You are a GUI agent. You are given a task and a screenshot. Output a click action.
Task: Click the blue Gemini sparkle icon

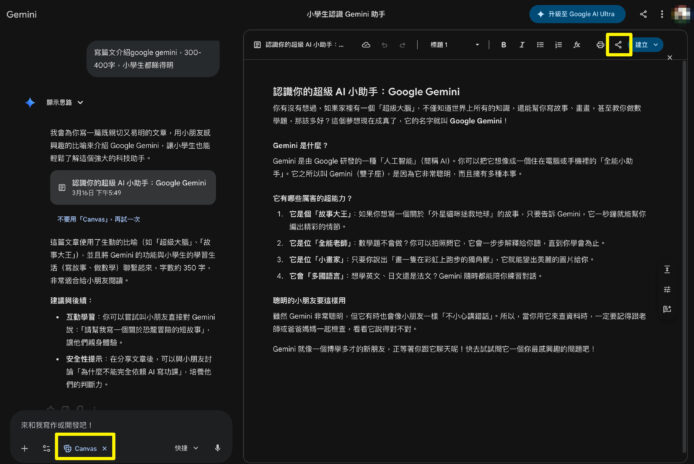pos(30,102)
